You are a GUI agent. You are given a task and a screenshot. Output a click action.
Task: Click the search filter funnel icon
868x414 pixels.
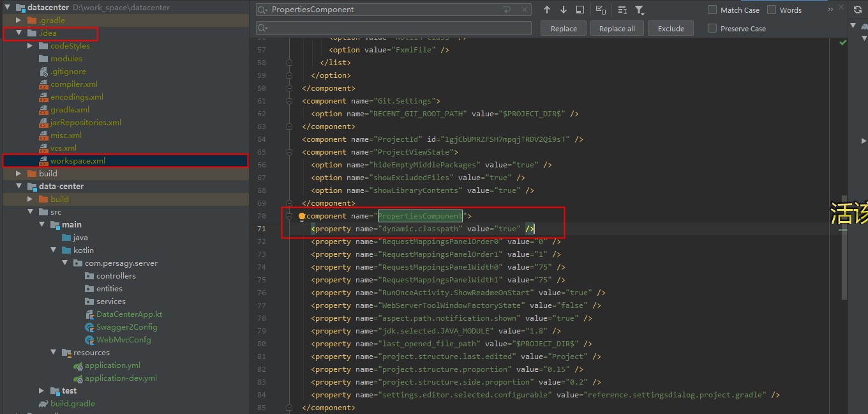coord(640,10)
